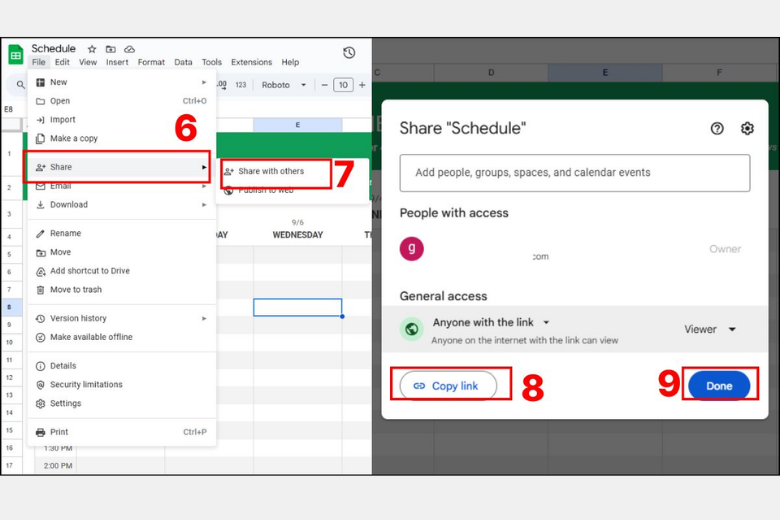This screenshot has width=780, height=520.
Task: Open share settings gear icon
Action: [747, 128]
